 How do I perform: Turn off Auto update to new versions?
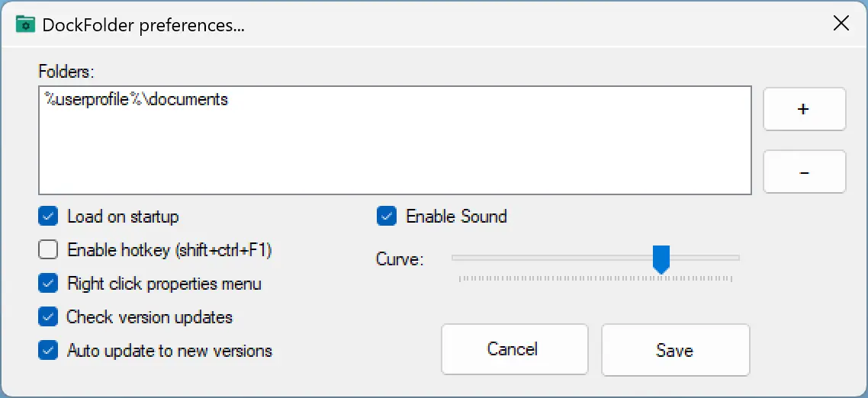[48, 351]
